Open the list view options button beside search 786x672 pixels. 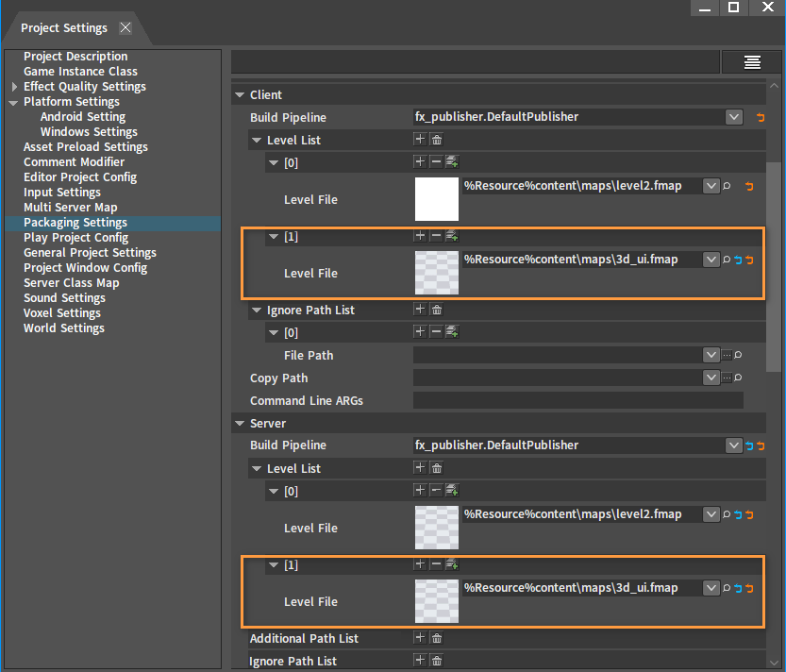pyautogui.click(x=752, y=62)
